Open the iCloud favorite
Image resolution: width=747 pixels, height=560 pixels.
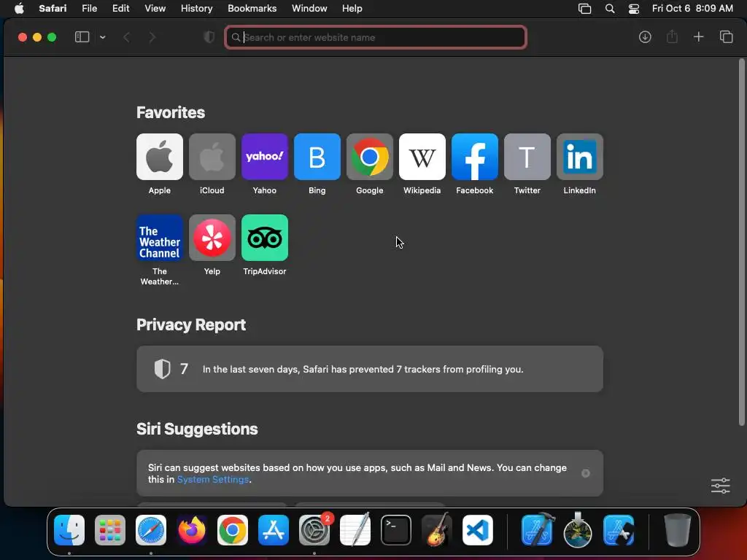click(212, 157)
